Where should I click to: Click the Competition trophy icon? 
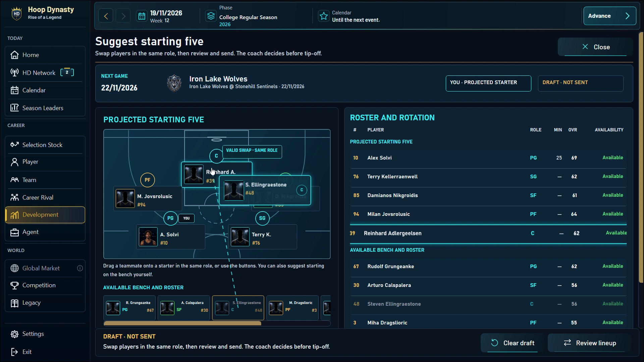click(x=14, y=285)
